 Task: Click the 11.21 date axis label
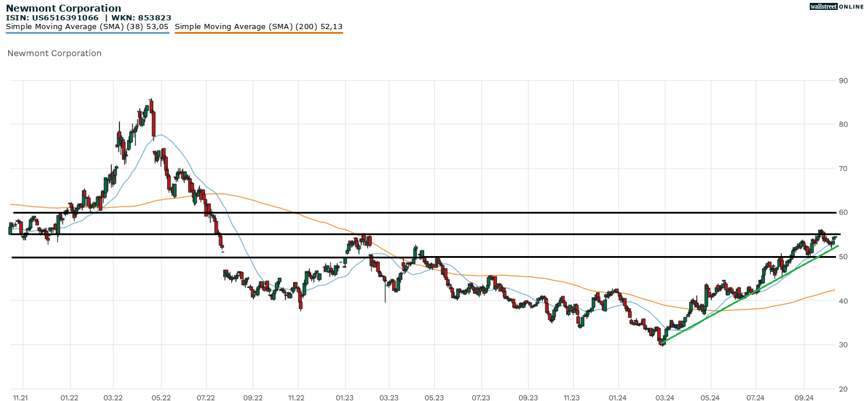click(22, 398)
